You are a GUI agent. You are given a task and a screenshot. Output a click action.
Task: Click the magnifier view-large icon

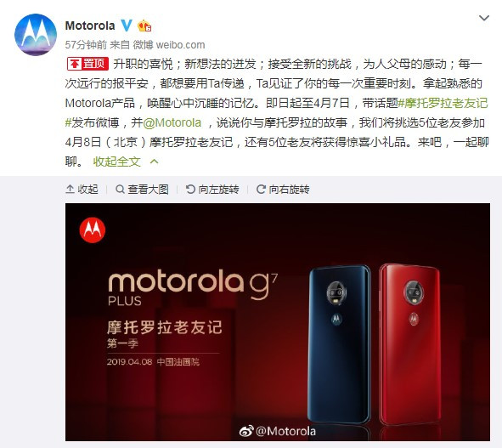[120, 190]
